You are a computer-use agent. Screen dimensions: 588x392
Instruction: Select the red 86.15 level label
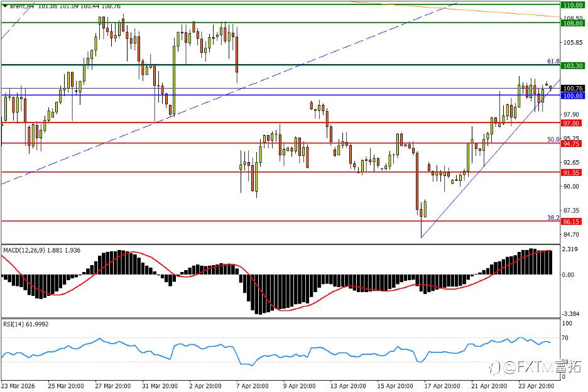pyautogui.click(x=571, y=222)
